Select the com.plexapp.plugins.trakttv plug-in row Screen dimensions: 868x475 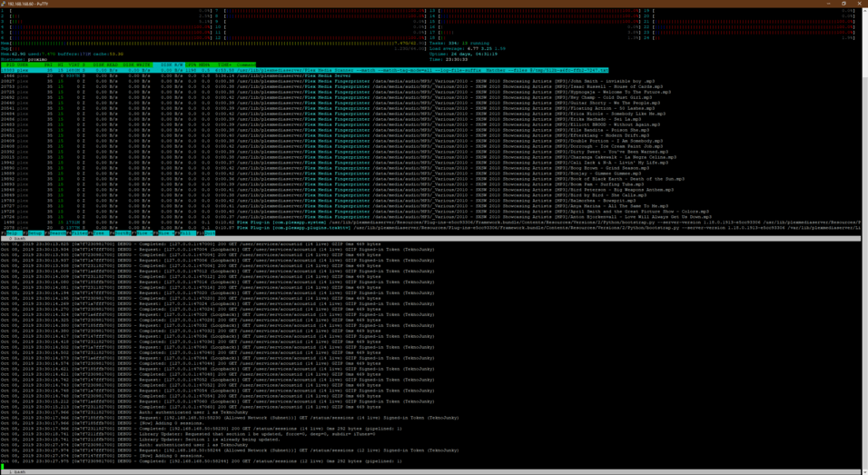tap(430, 228)
